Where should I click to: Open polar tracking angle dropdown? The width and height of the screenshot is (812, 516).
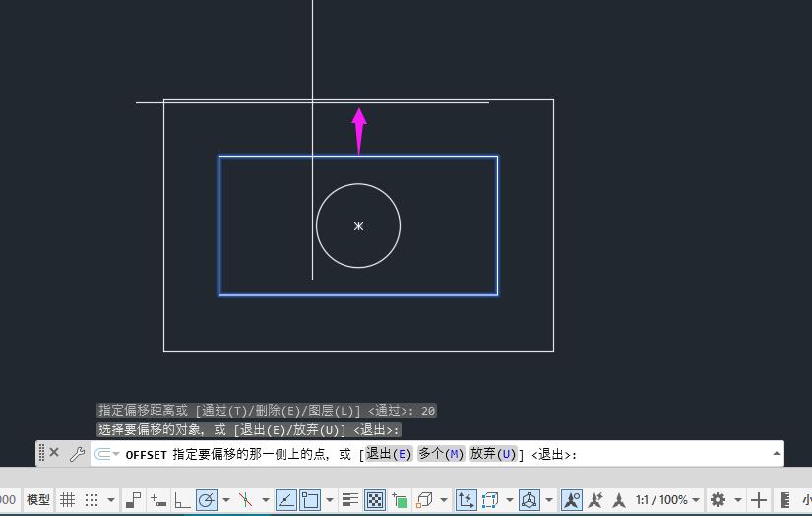pos(225,500)
